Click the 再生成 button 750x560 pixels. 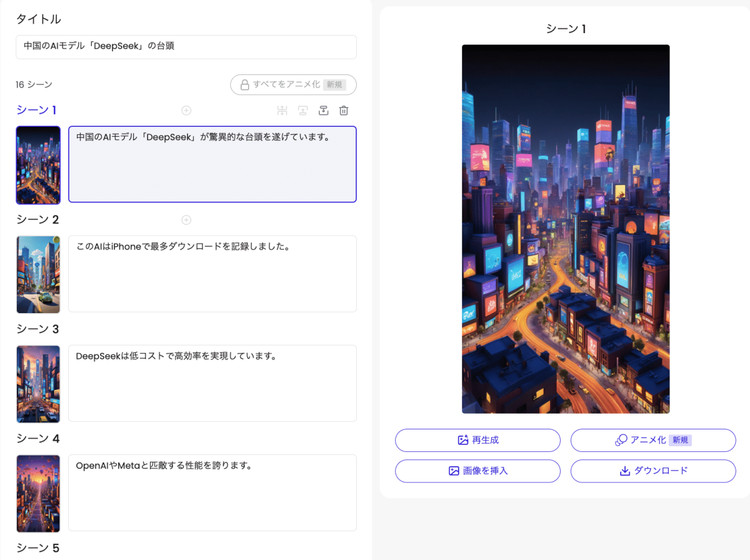click(477, 440)
